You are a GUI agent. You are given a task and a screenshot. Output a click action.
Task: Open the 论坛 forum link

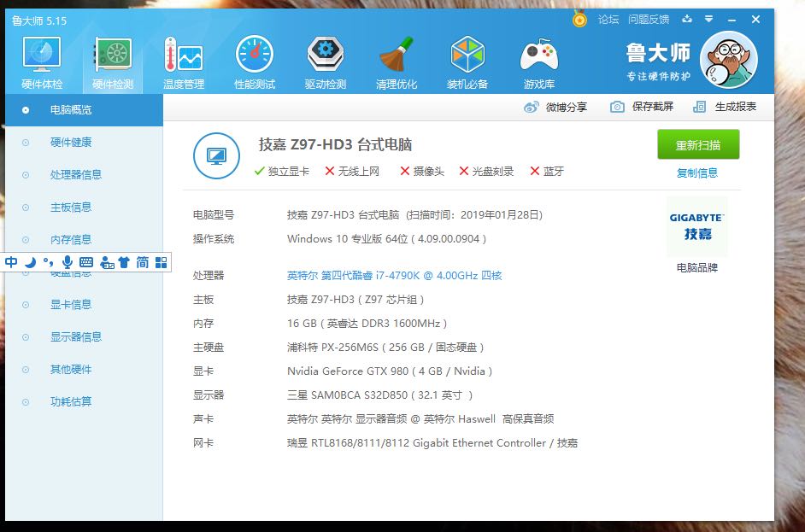(x=608, y=20)
